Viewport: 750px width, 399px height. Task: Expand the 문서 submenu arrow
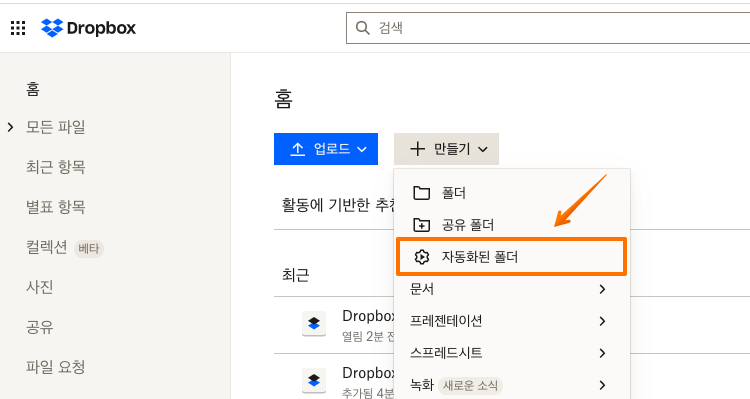602,289
